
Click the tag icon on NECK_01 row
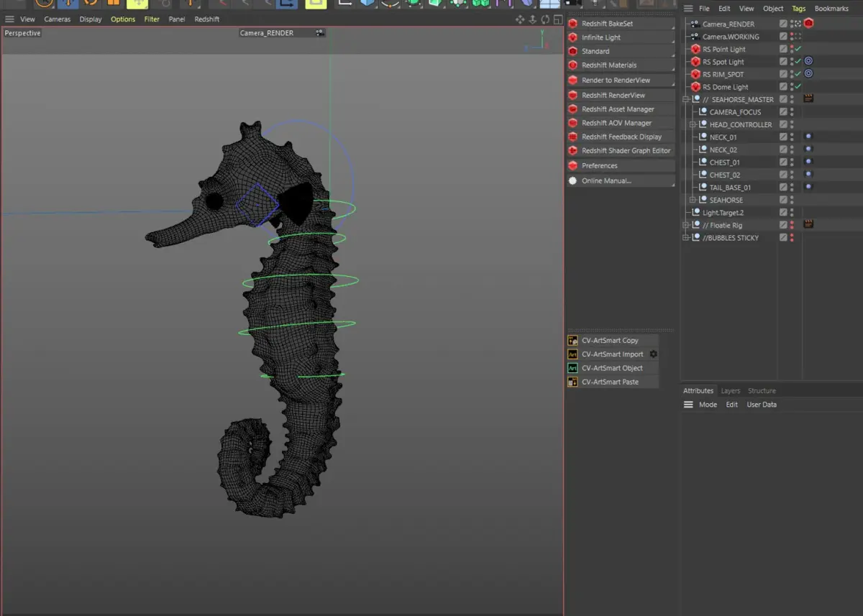(x=808, y=137)
